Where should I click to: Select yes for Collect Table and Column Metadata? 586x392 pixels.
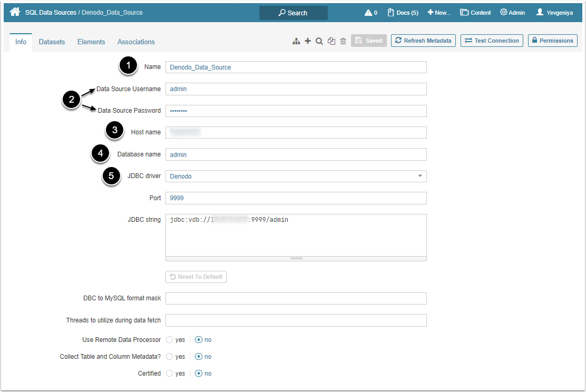170,357
